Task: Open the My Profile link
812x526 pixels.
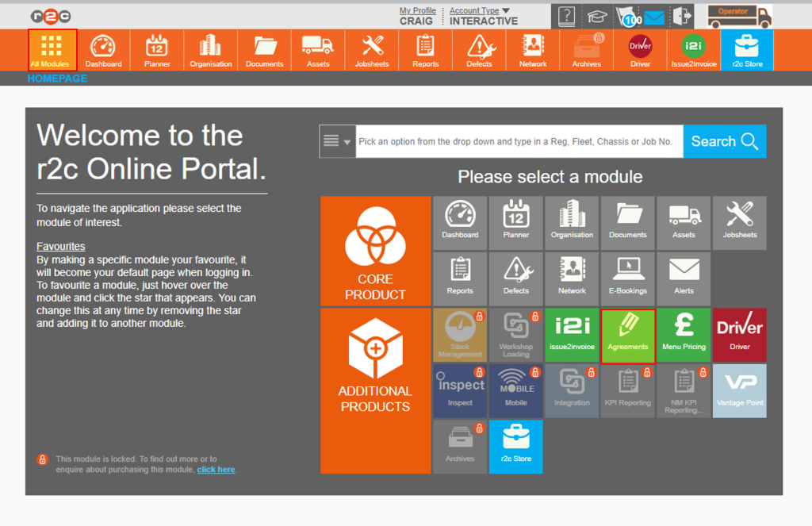Action: tap(417, 10)
